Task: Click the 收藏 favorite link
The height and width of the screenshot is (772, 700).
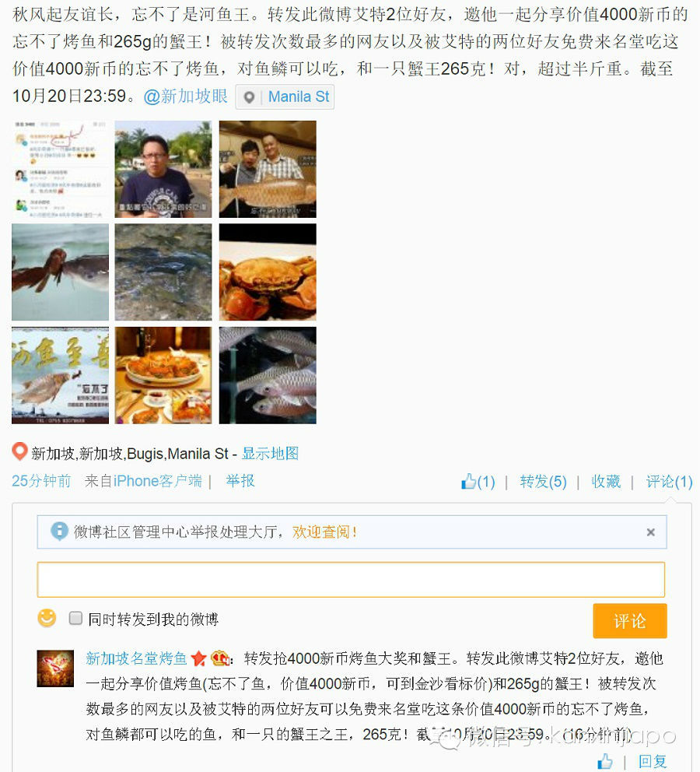Action: (x=606, y=482)
